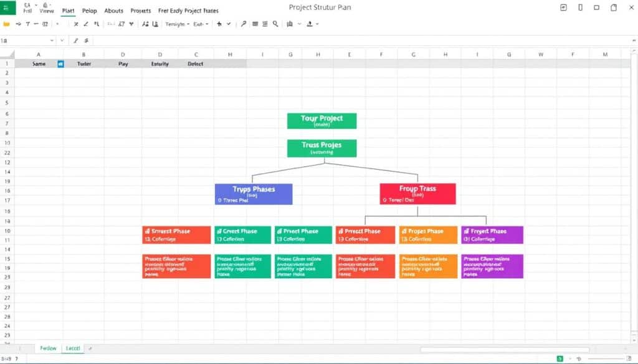Image resolution: width=638 pixels, height=364 pixels.
Task: Switch to the Ferlow sheet tab
Action: [x=49, y=348]
